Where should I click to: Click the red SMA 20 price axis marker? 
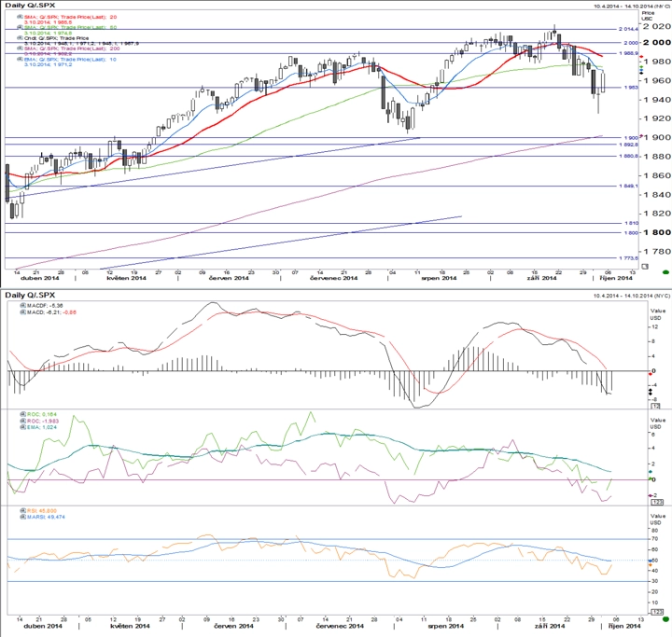(641, 57)
